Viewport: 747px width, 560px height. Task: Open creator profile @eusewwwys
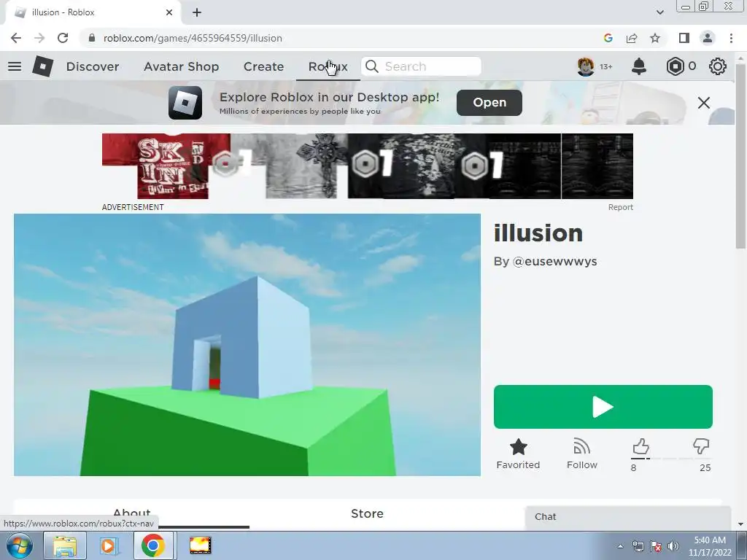coord(554,262)
